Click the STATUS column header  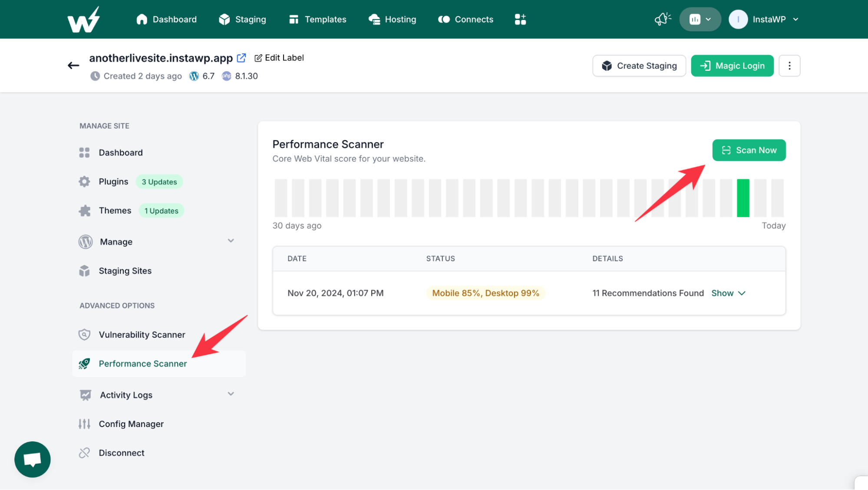pos(440,258)
